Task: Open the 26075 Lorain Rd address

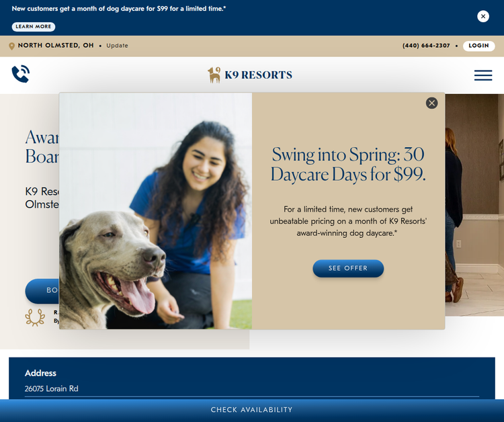Action: pos(51,388)
